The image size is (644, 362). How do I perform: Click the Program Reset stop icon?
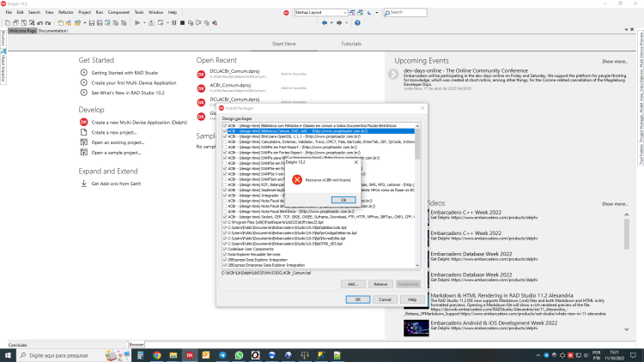(x=182, y=23)
